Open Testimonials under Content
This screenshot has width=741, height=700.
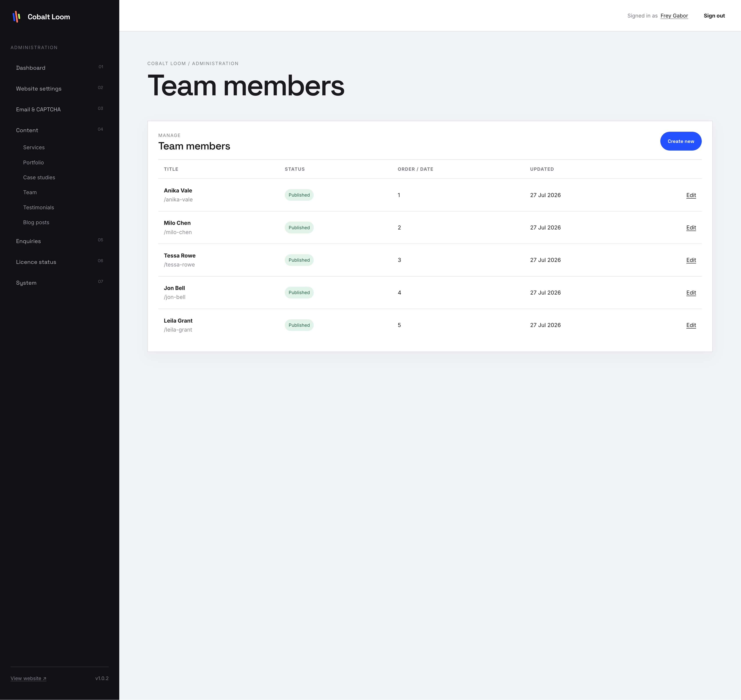coord(38,208)
